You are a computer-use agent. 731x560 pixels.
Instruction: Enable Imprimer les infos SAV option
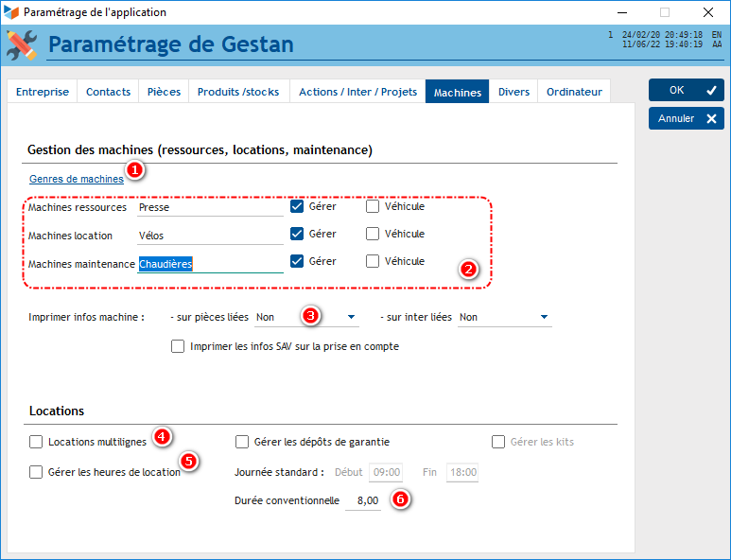point(178,346)
